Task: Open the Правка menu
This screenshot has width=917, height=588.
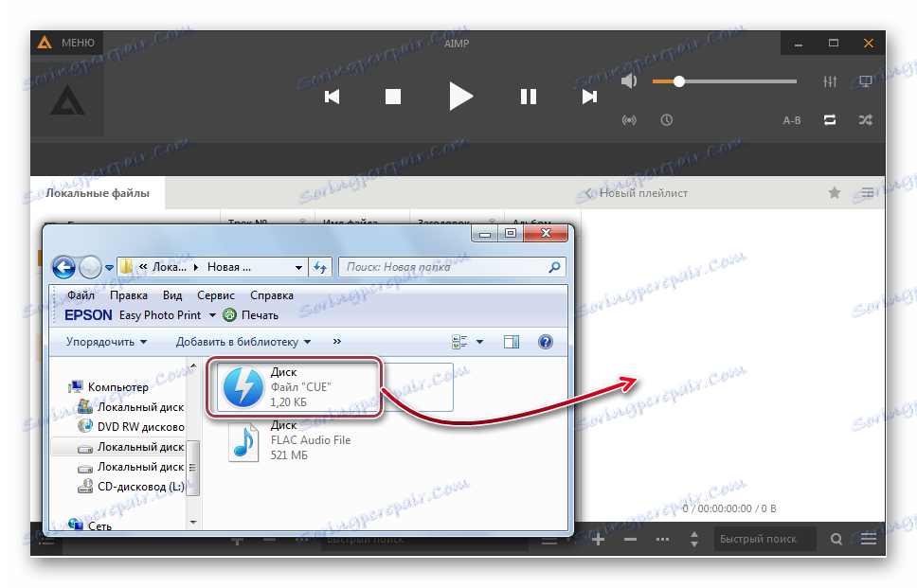Action: 129,295
